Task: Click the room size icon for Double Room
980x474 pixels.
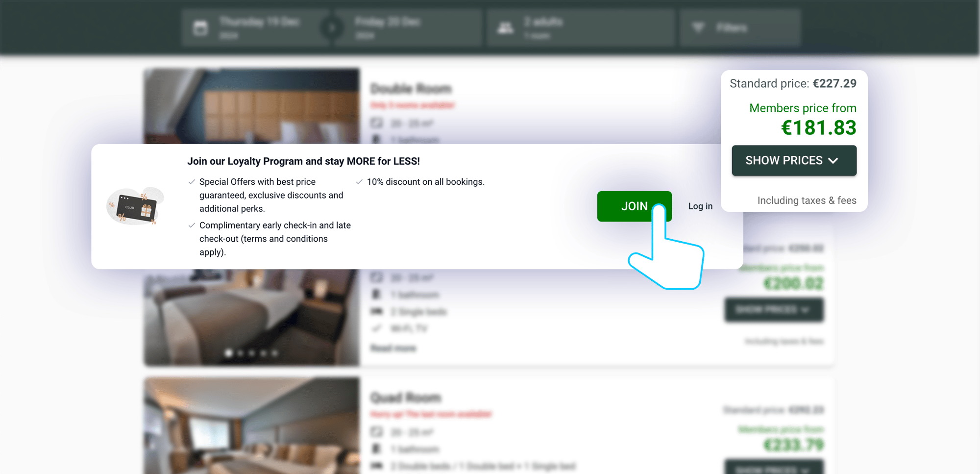Action: (377, 124)
